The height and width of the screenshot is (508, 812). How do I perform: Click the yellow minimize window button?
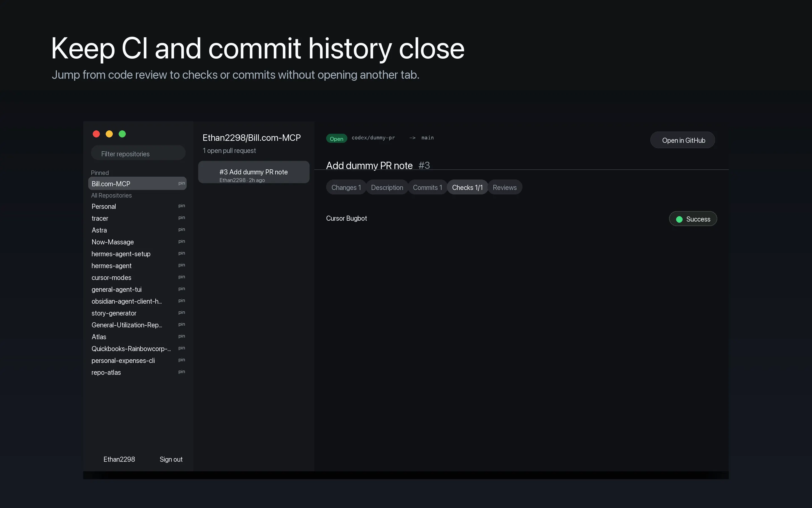point(109,134)
